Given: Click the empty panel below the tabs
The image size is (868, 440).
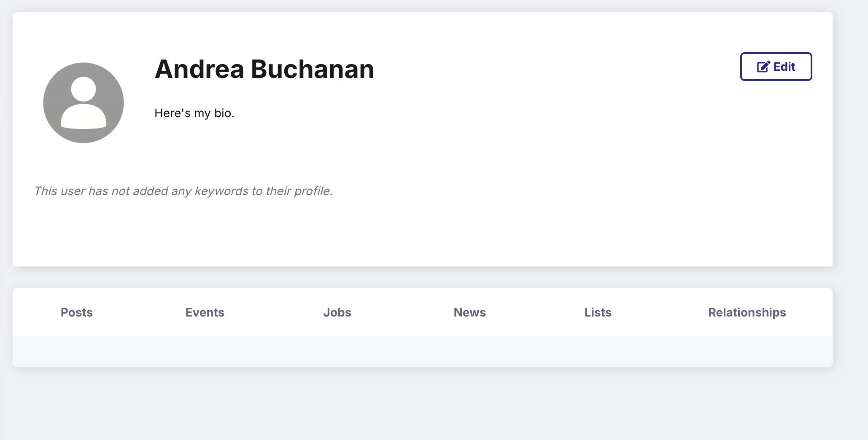Looking at the screenshot, I should (423, 351).
